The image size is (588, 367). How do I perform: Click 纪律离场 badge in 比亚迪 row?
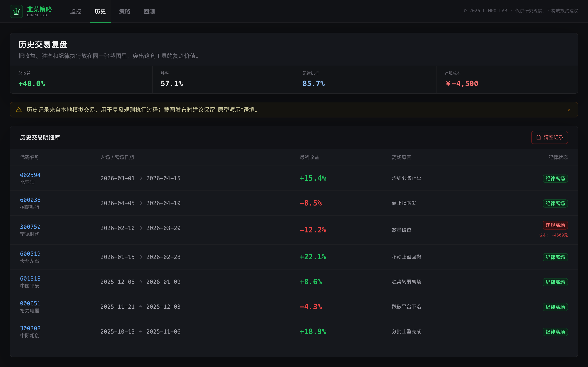[x=555, y=178]
